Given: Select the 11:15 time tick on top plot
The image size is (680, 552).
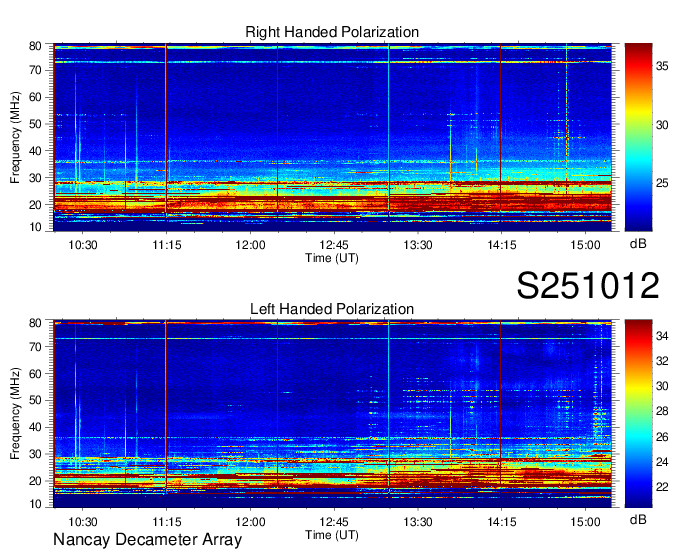Looking at the screenshot, I should tap(166, 245).
